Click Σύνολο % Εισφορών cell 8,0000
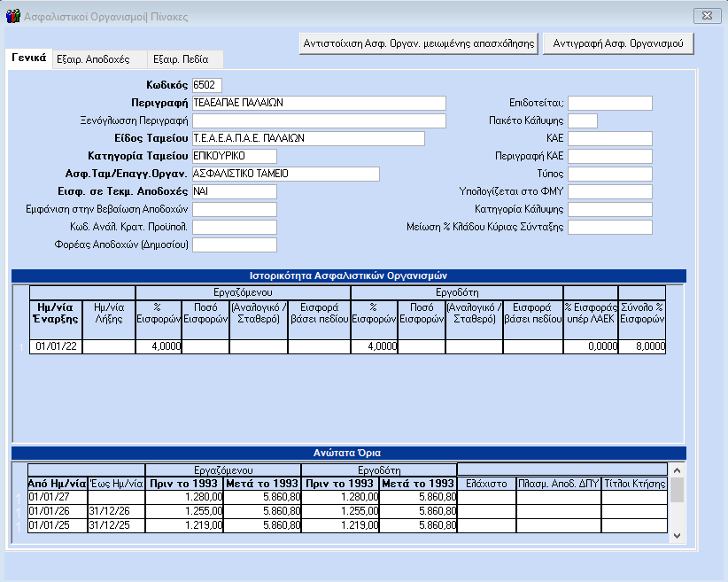The image size is (728, 582). pyautogui.click(x=642, y=346)
